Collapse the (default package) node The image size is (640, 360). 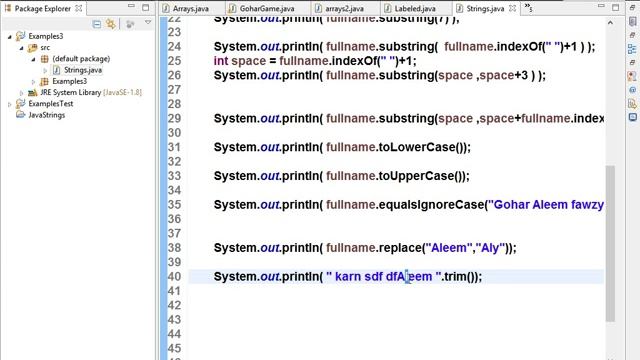pos(33,59)
